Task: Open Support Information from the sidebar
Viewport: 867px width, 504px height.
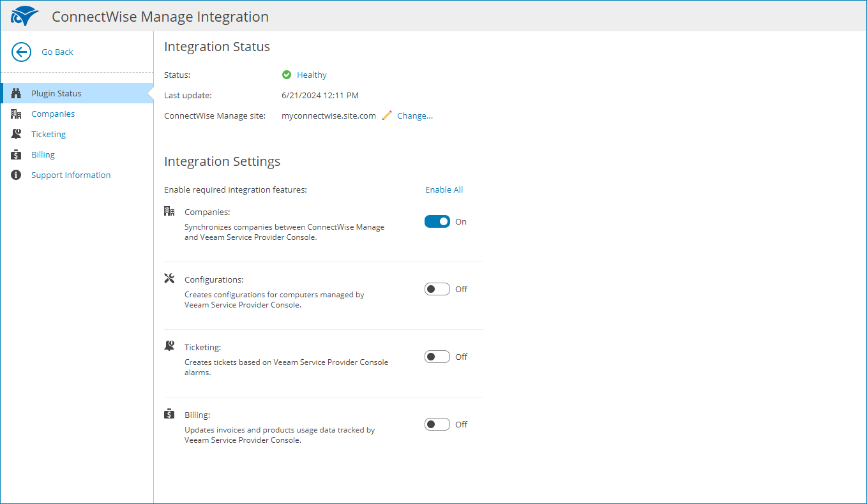Action: click(x=71, y=174)
